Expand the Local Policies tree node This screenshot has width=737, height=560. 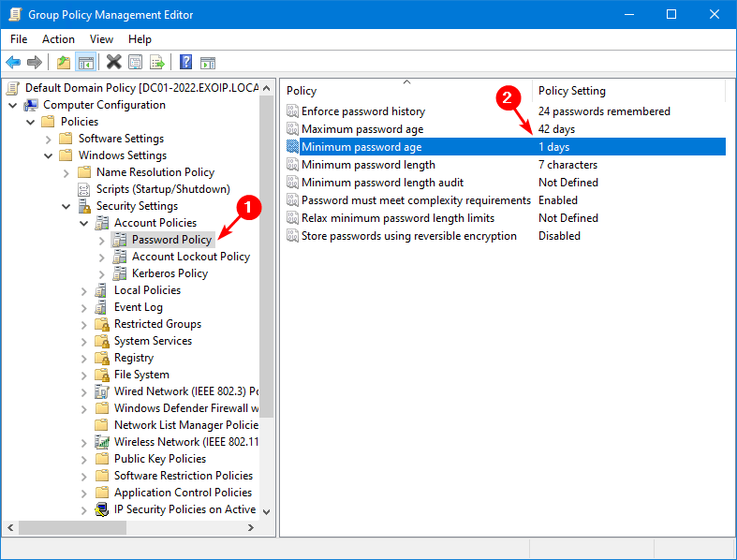[x=84, y=290]
